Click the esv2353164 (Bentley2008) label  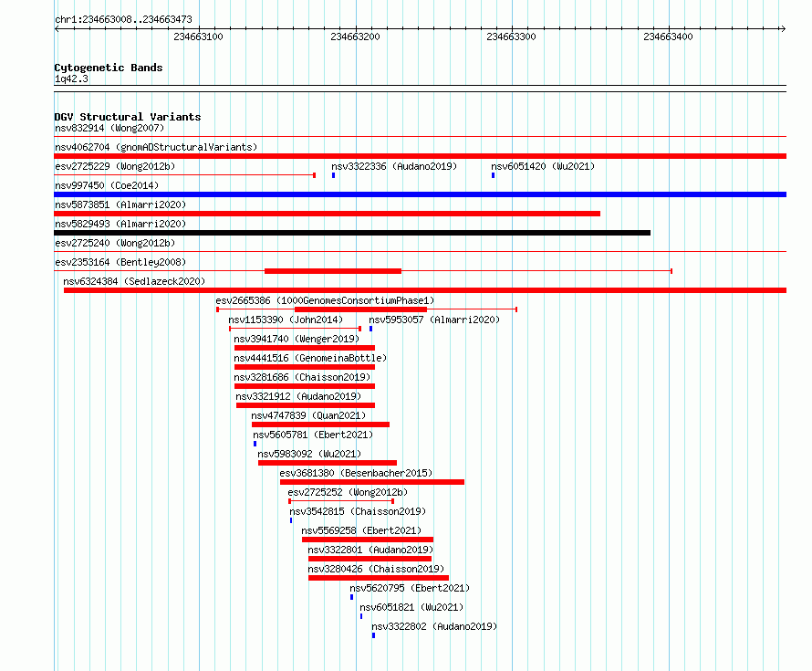[120, 262]
